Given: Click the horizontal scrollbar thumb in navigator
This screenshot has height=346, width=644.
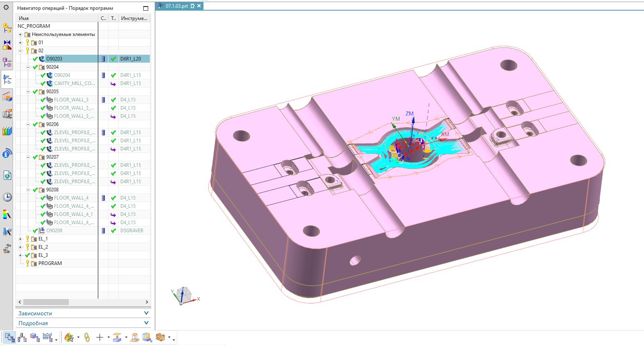Looking at the screenshot, I should click(x=46, y=302).
